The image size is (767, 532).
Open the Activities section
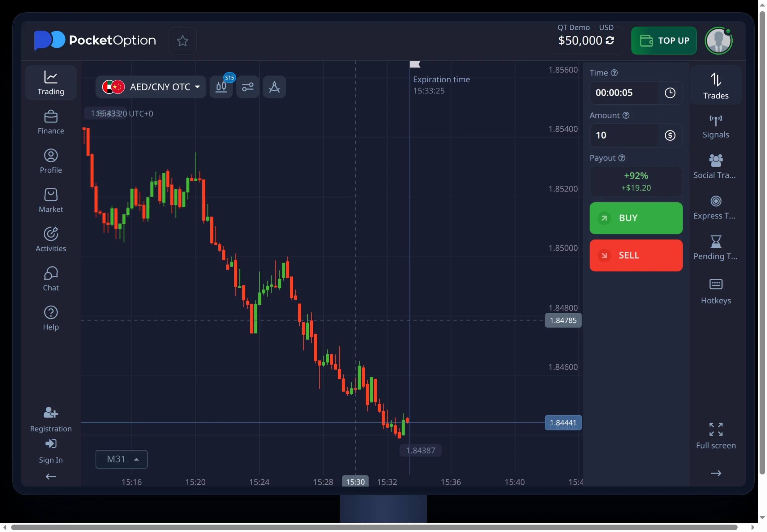51,240
